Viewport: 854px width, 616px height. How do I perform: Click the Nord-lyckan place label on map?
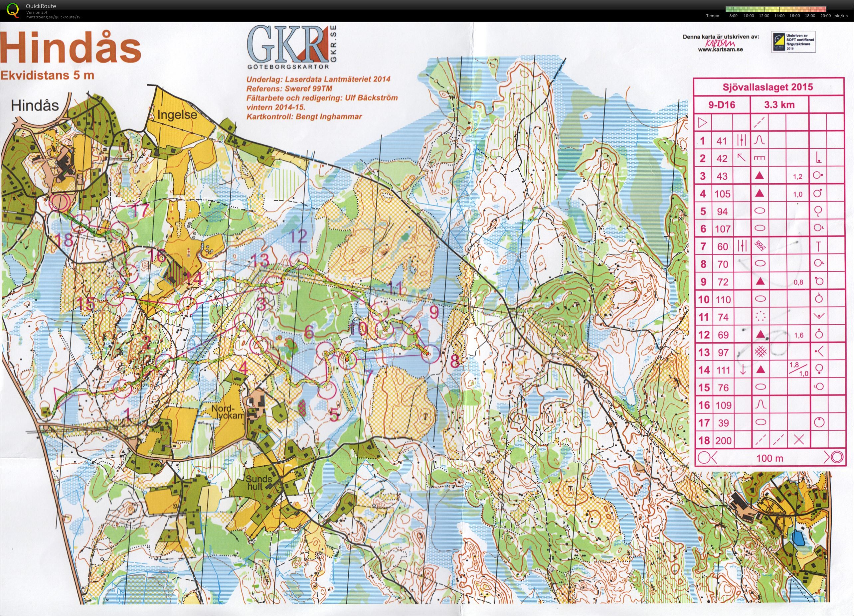click(x=228, y=412)
